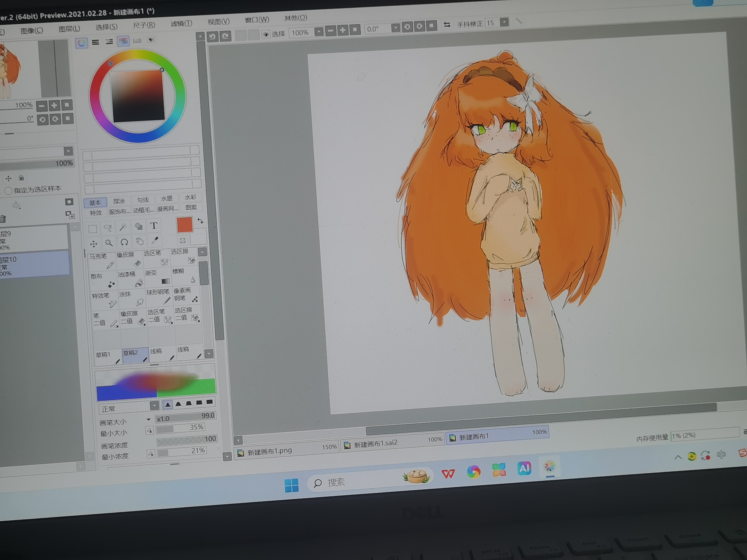Switch to the 新建画布1.sai2 document tab

(392, 442)
